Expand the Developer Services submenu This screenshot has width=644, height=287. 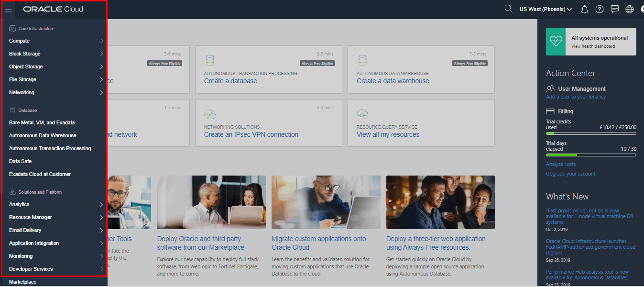point(55,269)
